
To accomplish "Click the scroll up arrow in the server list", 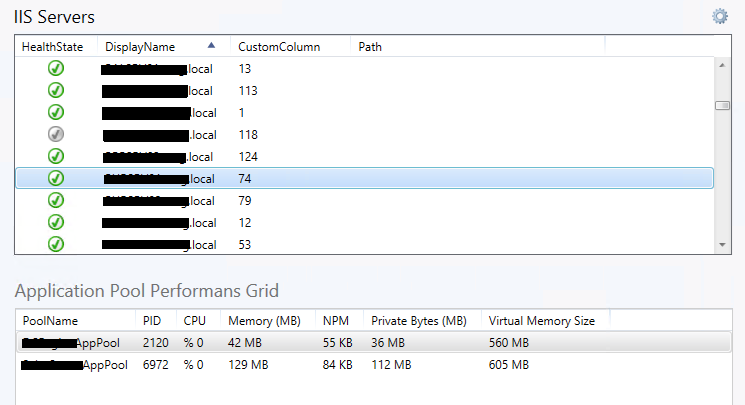I will [x=722, y=65].
